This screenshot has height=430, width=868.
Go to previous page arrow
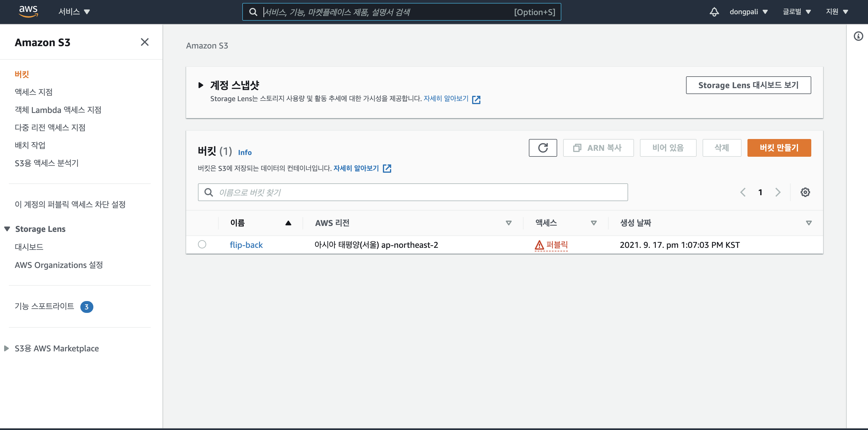(743, 192)
